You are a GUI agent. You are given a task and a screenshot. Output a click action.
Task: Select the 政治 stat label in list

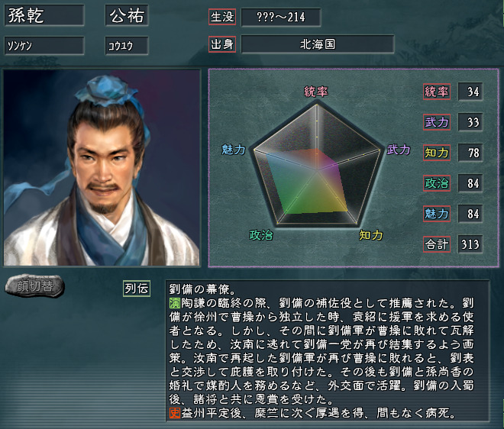point(437,183)
